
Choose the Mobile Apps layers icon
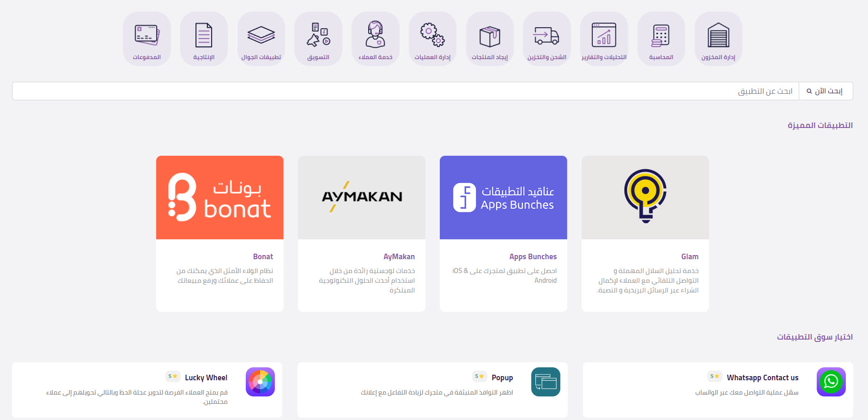(261, 35)
